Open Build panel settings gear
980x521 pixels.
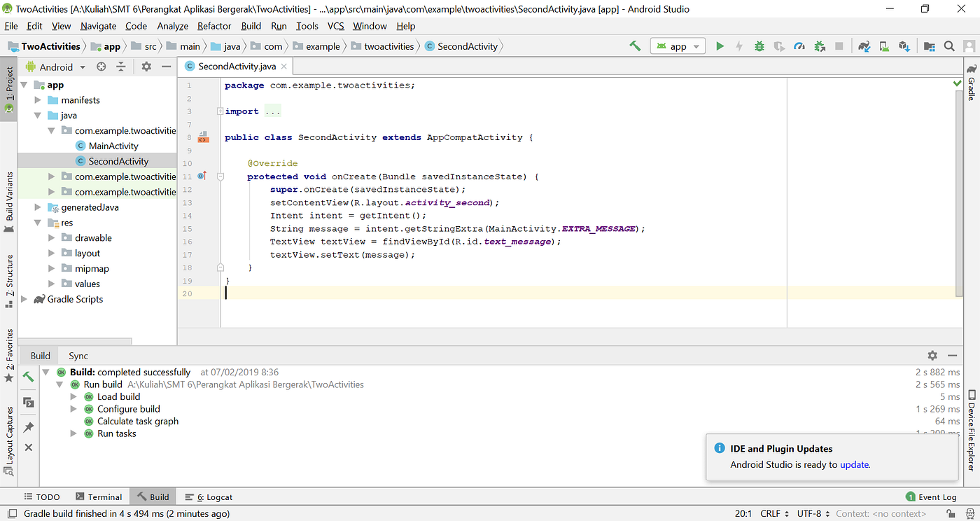click(x=932, y=356)
